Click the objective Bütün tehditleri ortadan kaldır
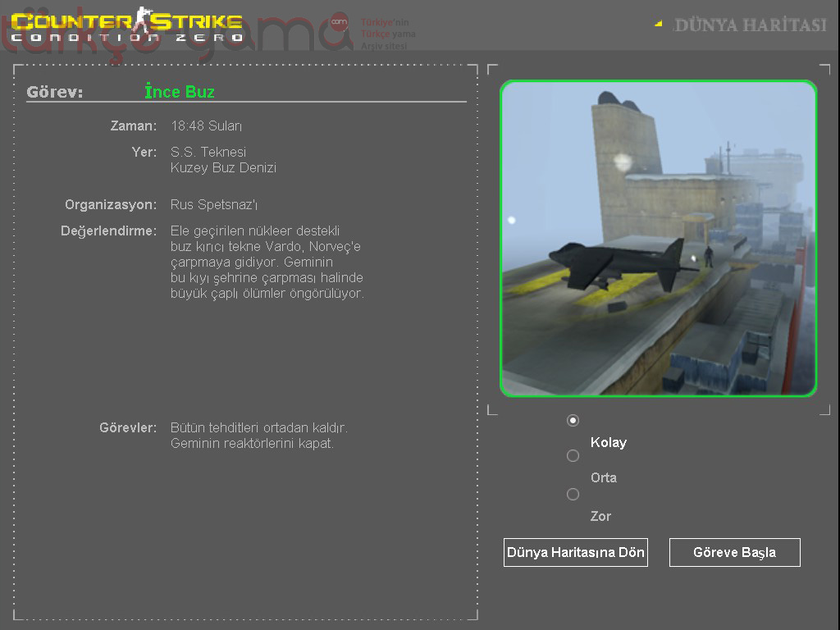This screenshot has width=840, height=630. click(x=258, y=427)
